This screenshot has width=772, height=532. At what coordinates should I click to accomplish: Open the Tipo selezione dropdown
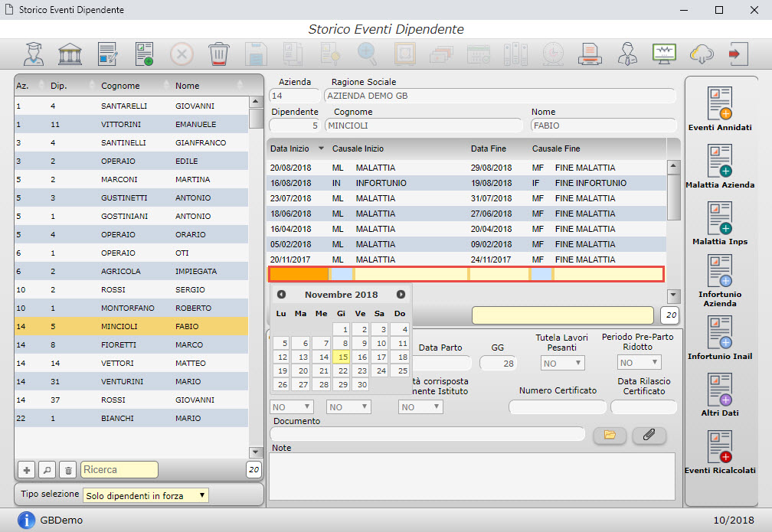coord(146,495)
